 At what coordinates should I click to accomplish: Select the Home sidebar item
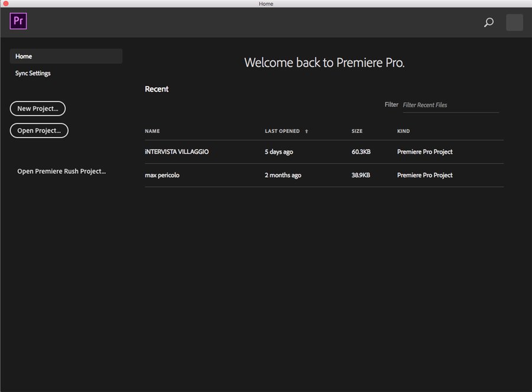pos(66,56)
